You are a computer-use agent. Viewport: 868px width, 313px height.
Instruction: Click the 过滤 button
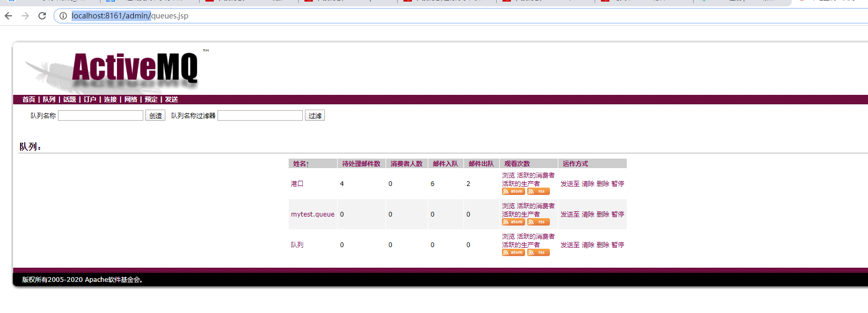tap(315, 115)
